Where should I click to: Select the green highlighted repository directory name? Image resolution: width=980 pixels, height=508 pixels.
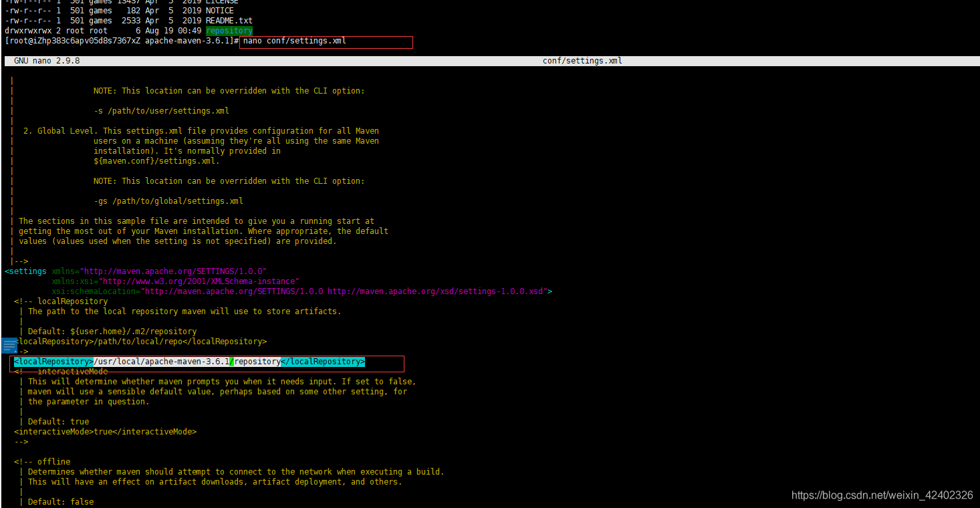[229, 31]
